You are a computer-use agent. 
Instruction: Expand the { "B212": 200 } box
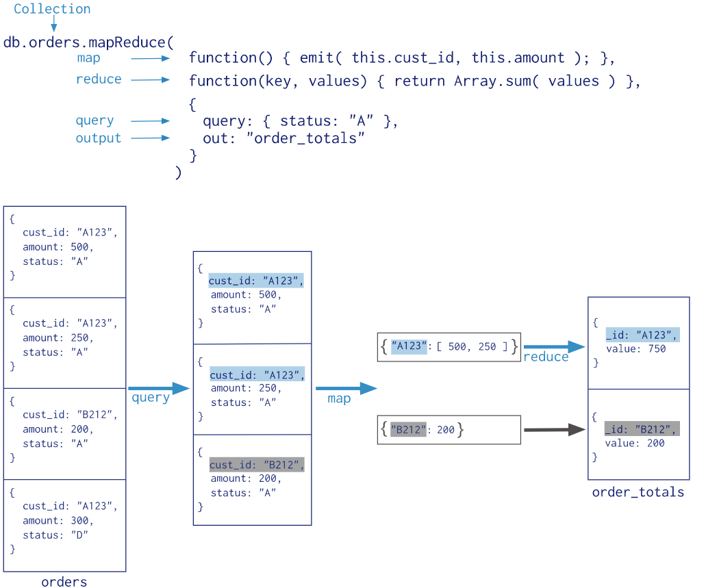coord(449,429)
